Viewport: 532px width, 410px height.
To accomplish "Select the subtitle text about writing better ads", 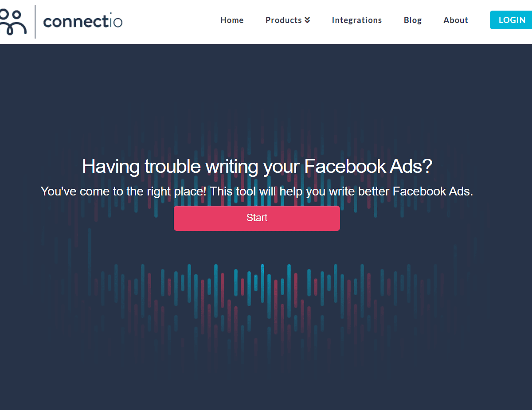I will [257, 191].
